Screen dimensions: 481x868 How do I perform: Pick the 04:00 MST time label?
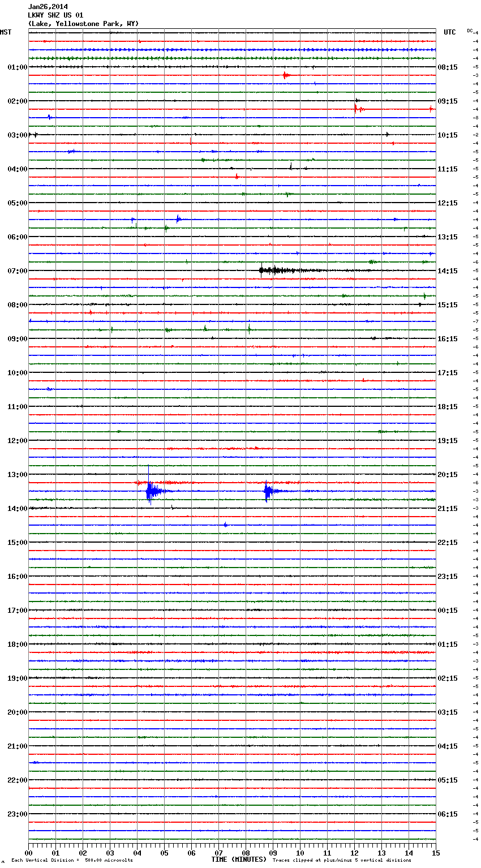pos(17,169)
